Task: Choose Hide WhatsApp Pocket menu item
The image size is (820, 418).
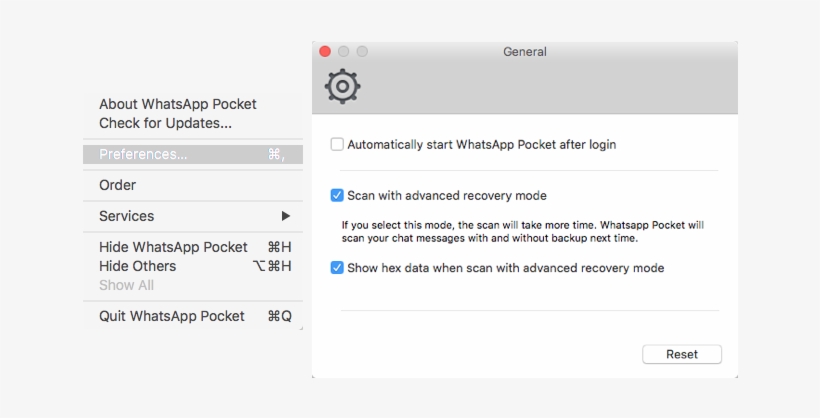Action: (193, 247)
